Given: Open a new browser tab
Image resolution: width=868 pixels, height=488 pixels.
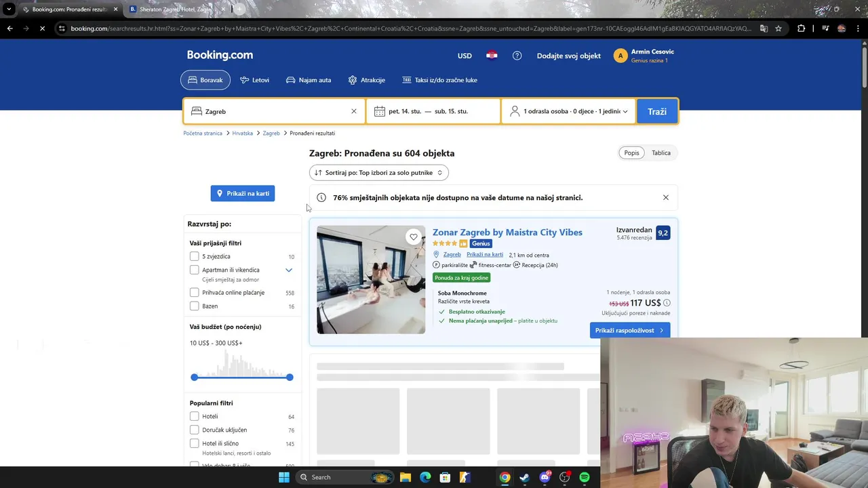Looking at the screenshot, I should (x=239, y=9).
